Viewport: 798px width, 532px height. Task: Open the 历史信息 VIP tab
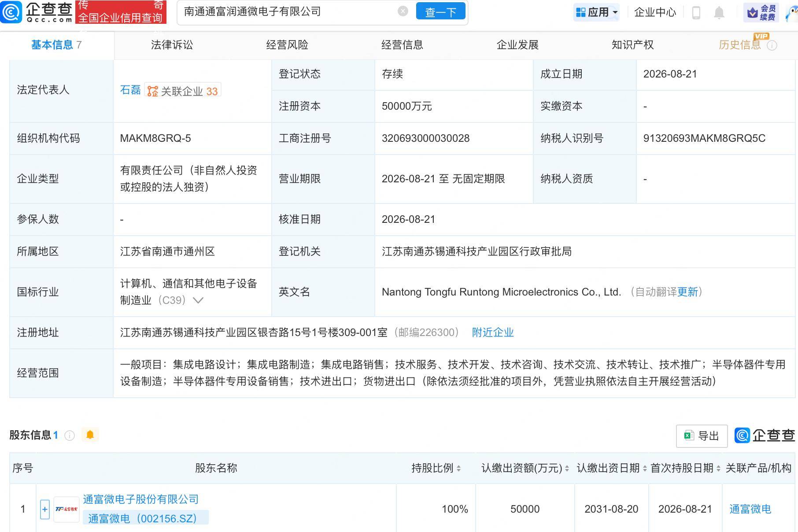tap(740, 44)
